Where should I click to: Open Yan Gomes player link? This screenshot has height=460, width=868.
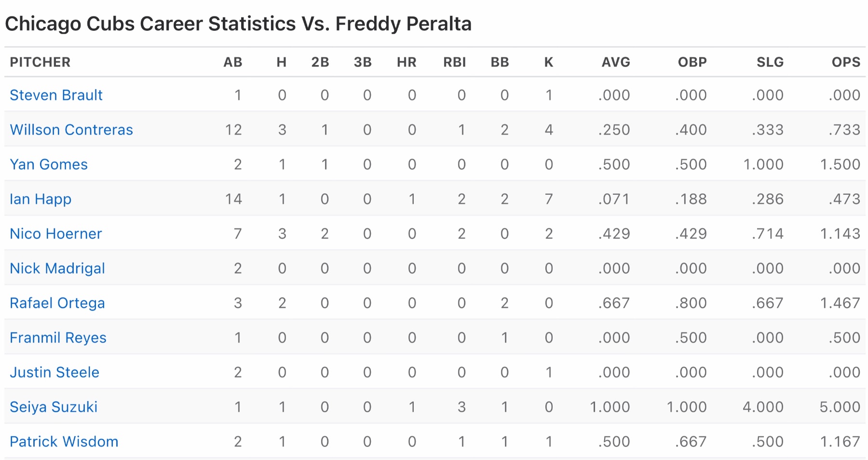tap(49, 164)
